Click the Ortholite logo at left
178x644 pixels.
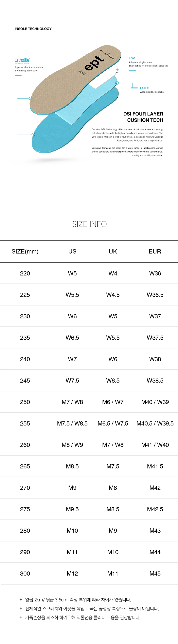tap(22, 60)
